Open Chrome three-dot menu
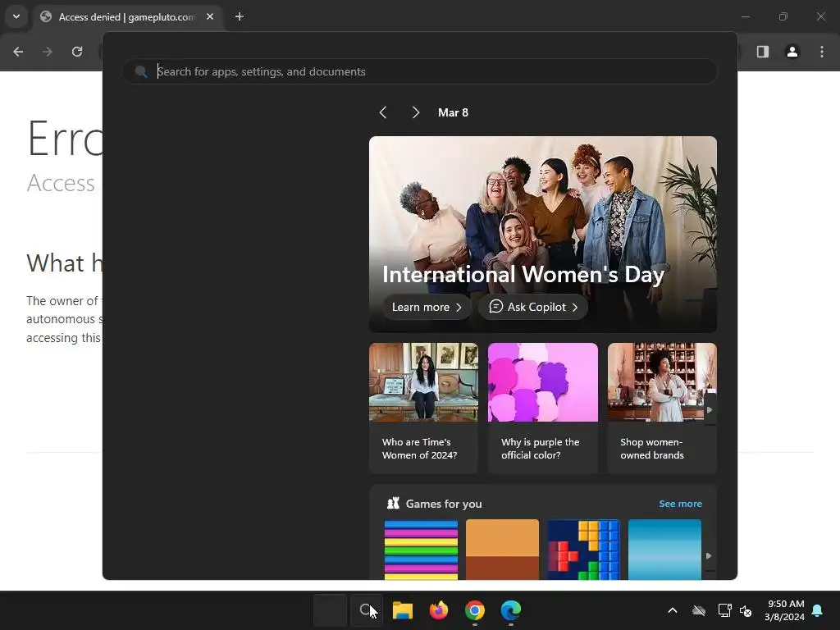840x630 pixels. [822, 52]
